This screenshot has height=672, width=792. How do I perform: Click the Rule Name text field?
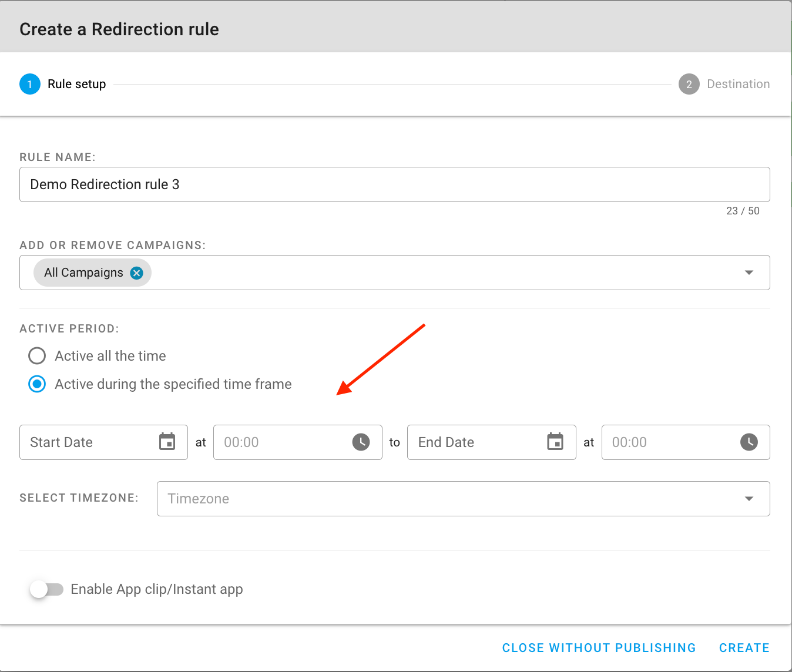394,184
